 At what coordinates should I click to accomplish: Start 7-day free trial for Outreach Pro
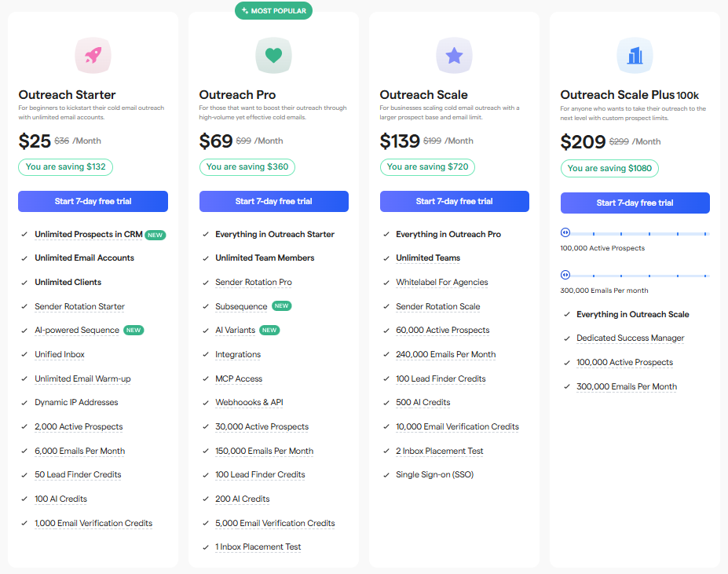[x=274, y=201]
